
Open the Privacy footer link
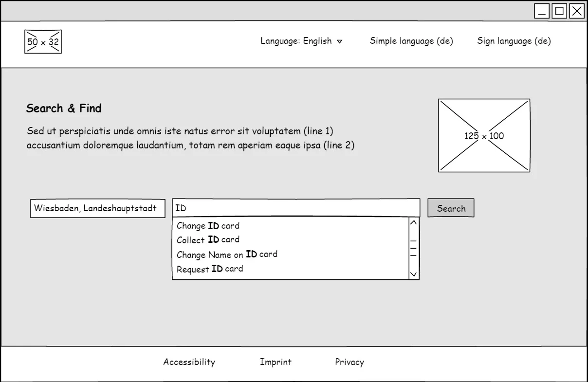tap(349, 362)
